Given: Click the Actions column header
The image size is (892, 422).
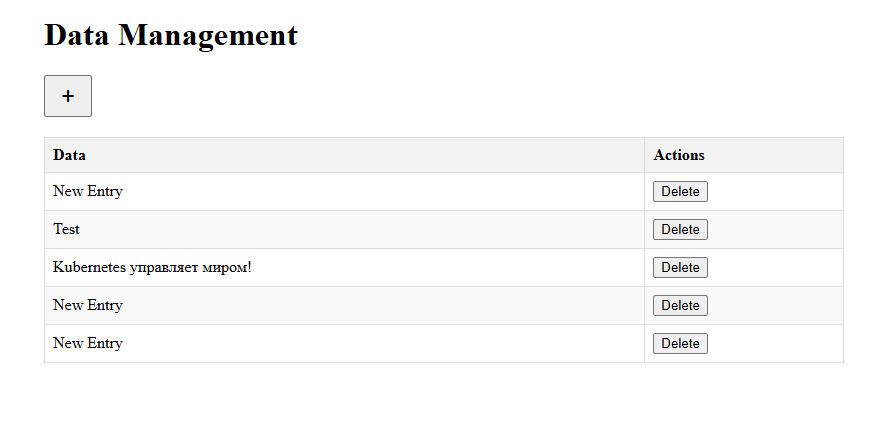Looking at the screenshot, I should pyautogui.click(x=679, y=155).
